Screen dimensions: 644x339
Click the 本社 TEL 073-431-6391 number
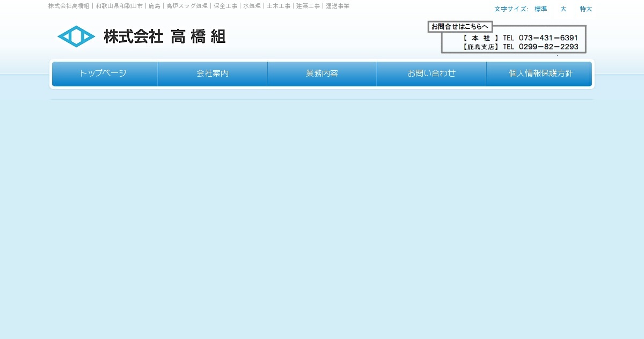coord(521,38)
